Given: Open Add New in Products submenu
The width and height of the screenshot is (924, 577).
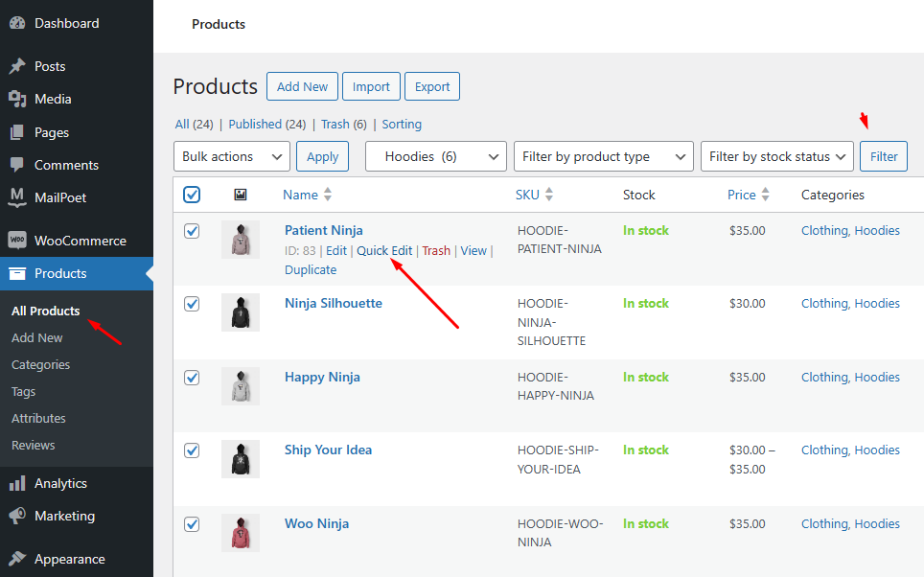Looking at the screenshot, I should pyautogui.click(x=36, y=337).
